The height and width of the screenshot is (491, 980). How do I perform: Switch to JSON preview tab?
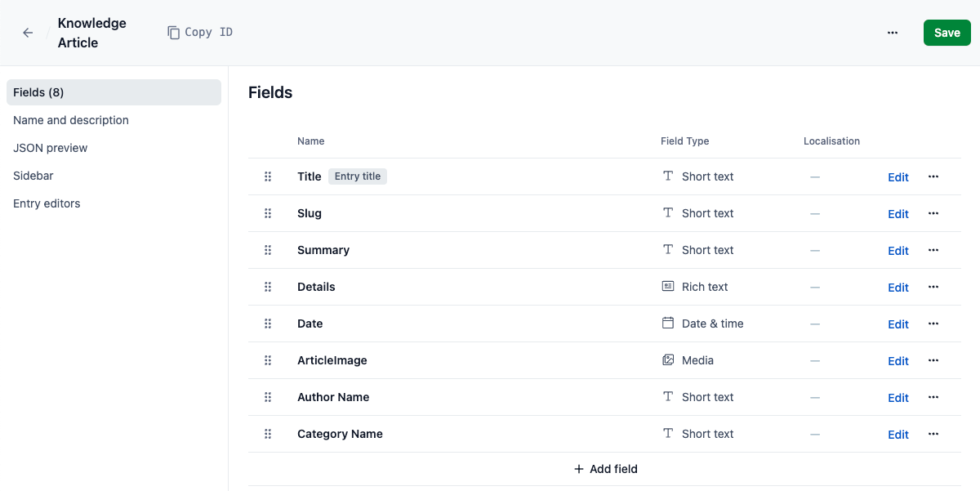coord(51,148)
